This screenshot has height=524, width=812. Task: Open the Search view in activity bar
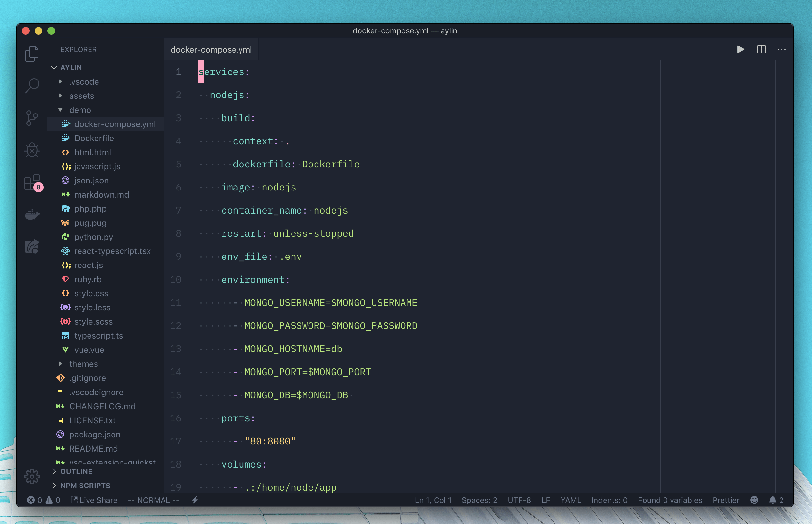pos(32,85)
